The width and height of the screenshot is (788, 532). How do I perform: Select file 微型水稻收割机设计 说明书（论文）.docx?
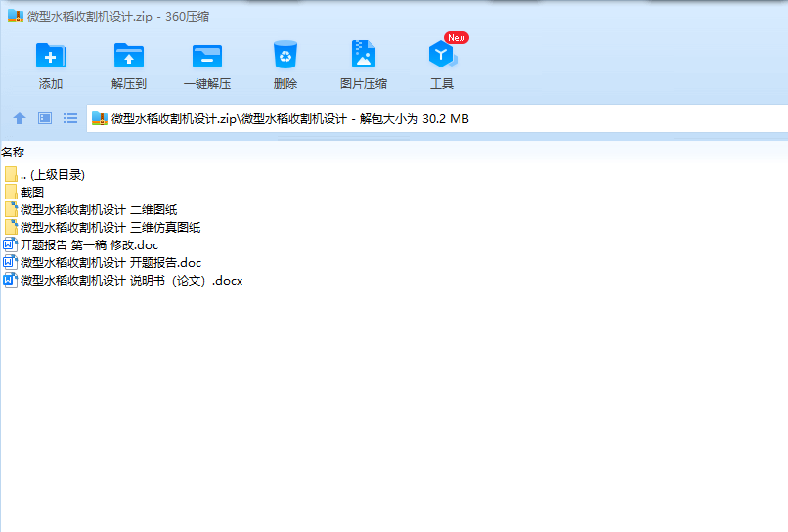click(123, 280)
